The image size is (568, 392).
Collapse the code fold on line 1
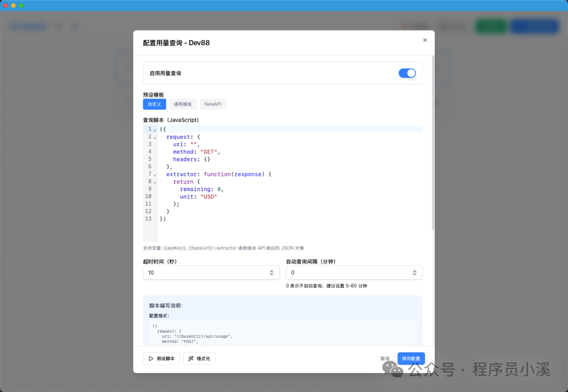pos(155,130)
